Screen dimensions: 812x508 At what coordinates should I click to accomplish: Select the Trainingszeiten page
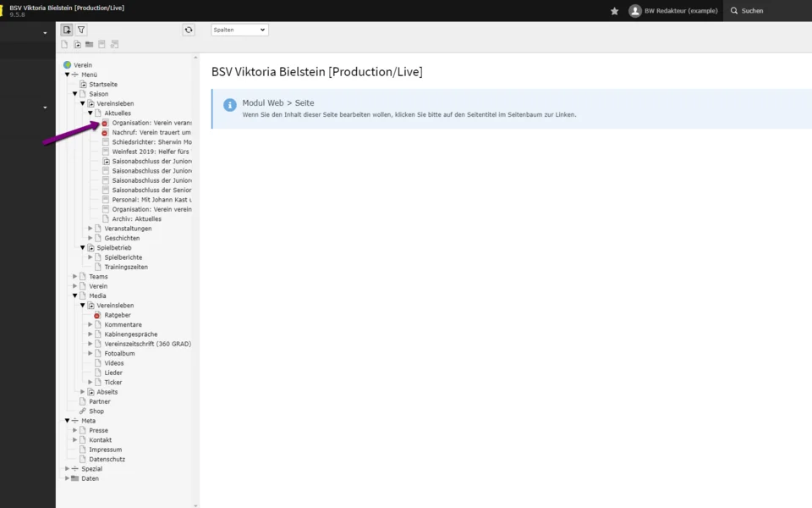(x=125, y=267)
